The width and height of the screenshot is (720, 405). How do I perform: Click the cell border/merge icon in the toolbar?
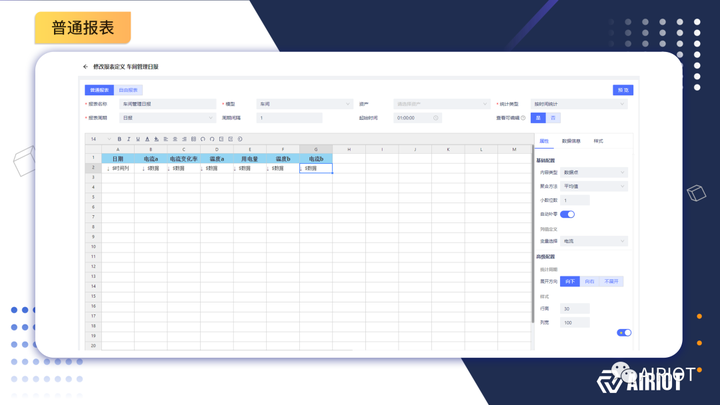193,139
